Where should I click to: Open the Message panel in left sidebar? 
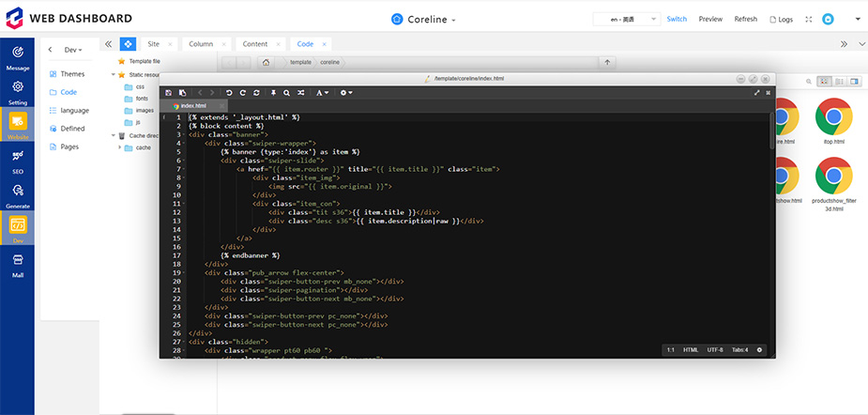18,56
